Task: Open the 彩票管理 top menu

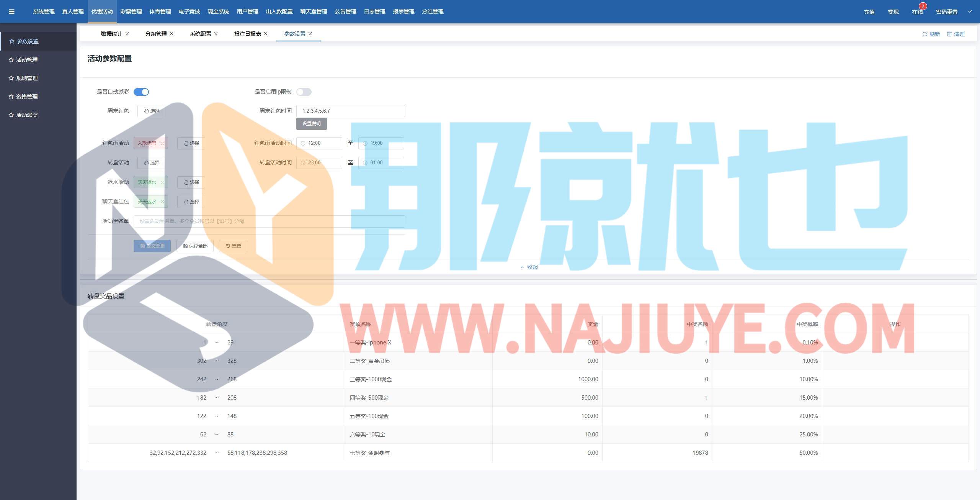Action: point(131,11)
